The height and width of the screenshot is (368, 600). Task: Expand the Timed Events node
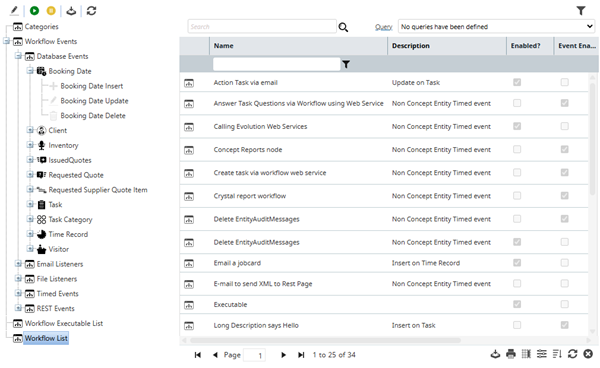pos(18,293)
